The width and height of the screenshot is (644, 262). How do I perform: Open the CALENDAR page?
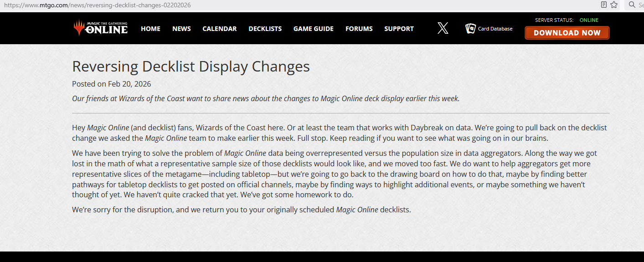pos(220,29)
